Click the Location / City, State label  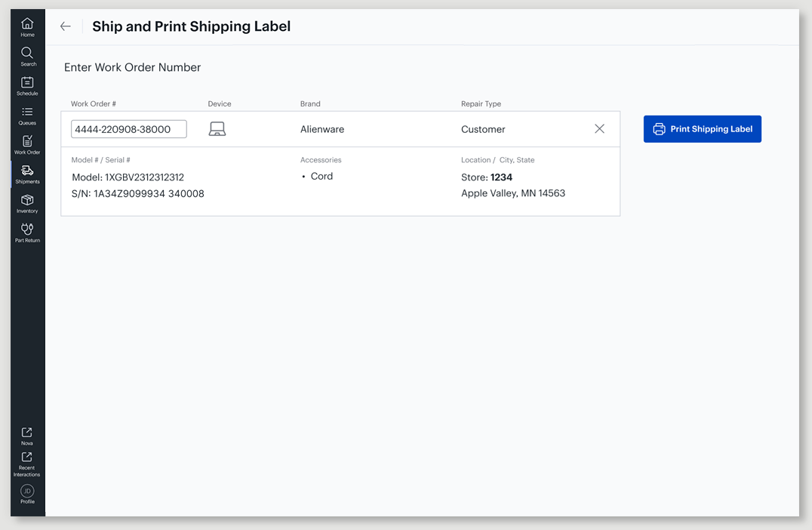497,160
